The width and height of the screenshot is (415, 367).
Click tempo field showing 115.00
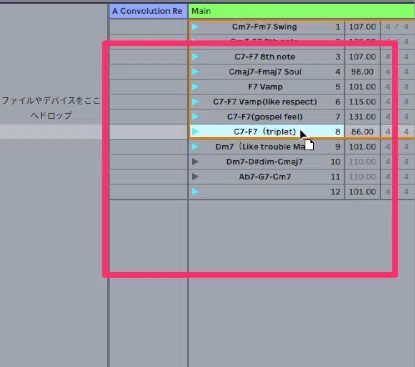[x=362, y=102]
